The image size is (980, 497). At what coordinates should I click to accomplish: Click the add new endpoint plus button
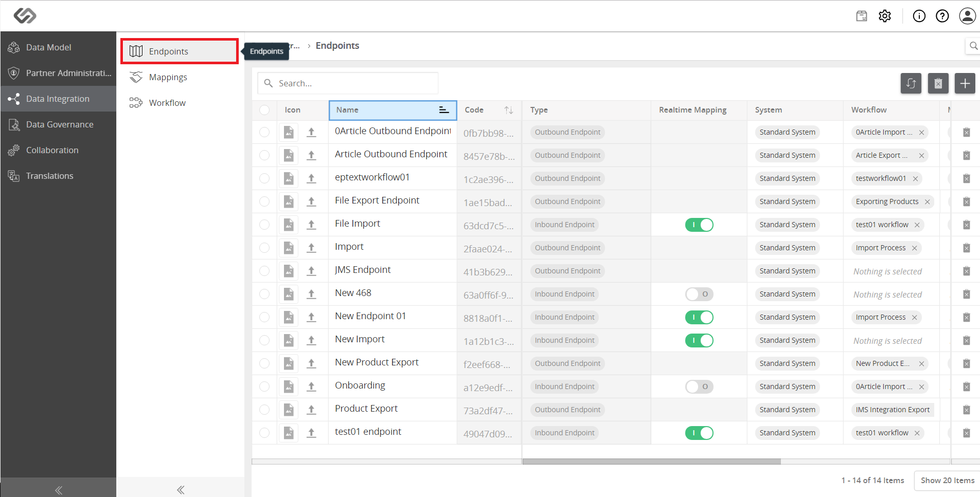tap(965, 83)
